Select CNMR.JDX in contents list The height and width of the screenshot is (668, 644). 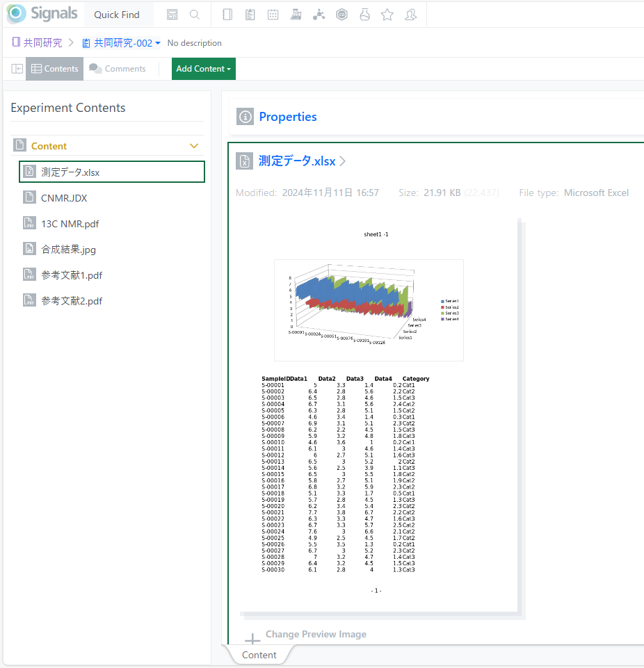click(64, 198)
